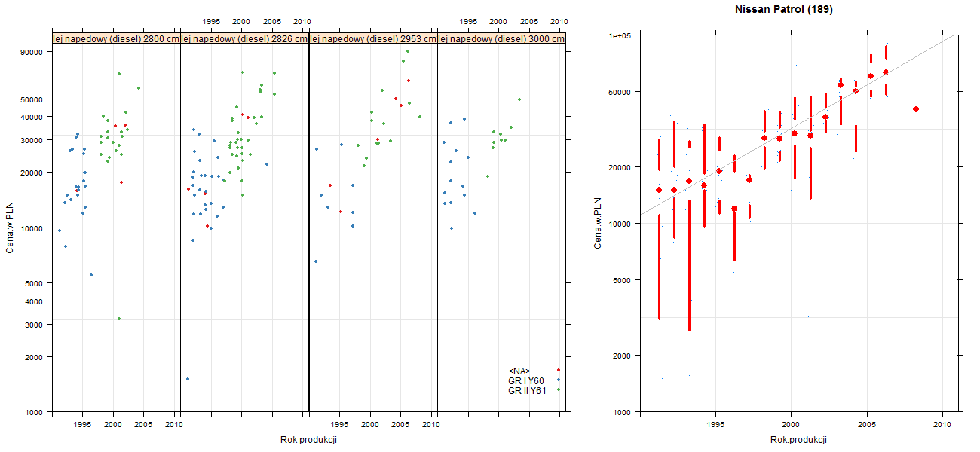Viewport: 980px width, 452px height.
Task: Click the isolated green point near 3000 in the 2800 cm panel
Action: click(119, 319)
